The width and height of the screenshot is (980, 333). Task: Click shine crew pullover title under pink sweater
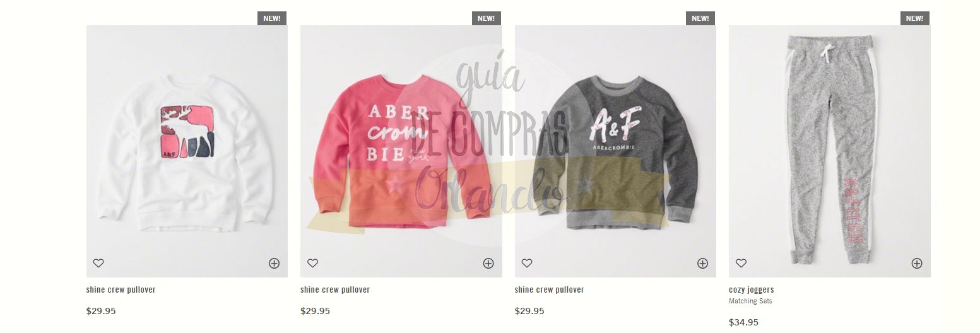tap(335, 290)
